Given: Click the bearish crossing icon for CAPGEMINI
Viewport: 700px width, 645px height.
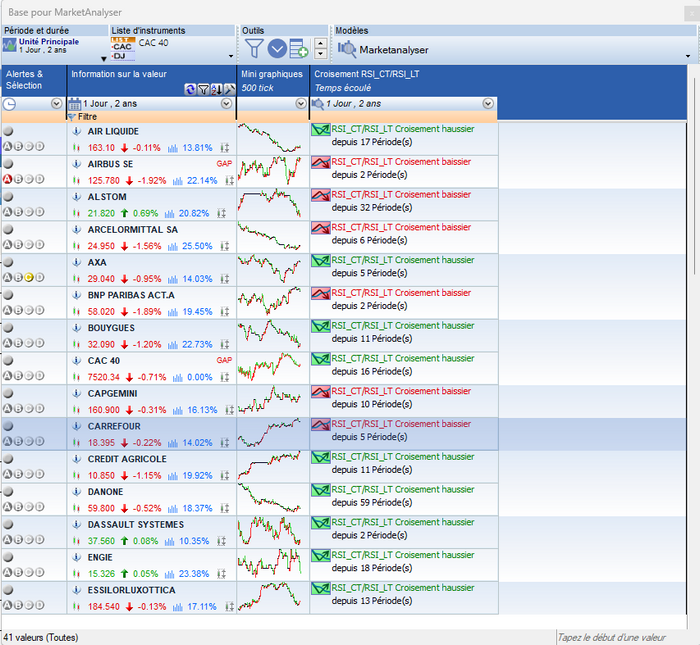Looking at the screenshot, I should tap(321, 391).
